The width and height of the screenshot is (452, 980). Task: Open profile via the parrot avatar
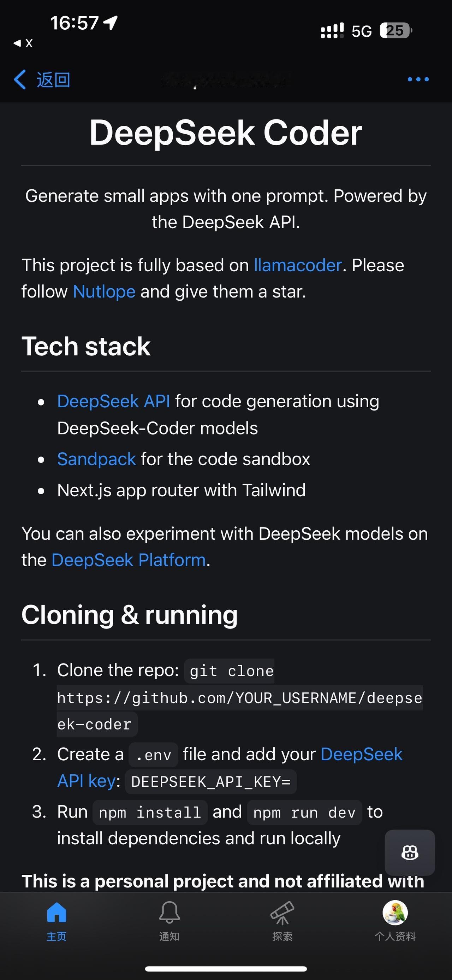(x=395, y=912)
